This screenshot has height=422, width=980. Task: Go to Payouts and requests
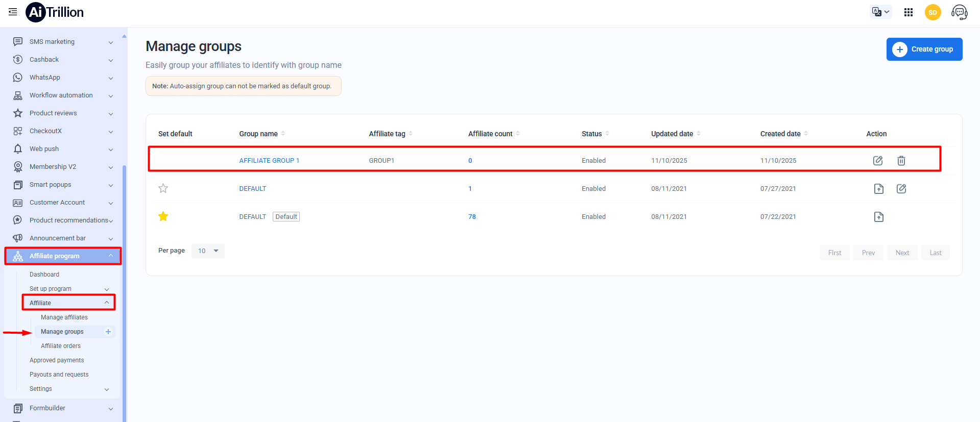coord(59,375)
